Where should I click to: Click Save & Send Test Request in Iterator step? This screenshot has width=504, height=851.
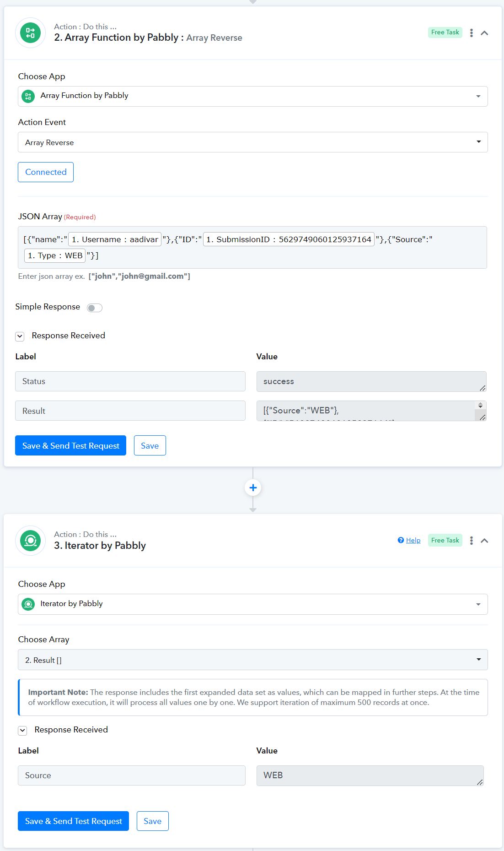coord(73,821)
